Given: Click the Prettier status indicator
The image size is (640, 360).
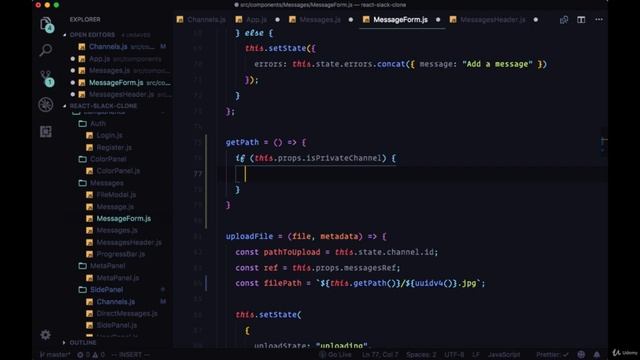Looking at the screenshot, I should 552,355.
